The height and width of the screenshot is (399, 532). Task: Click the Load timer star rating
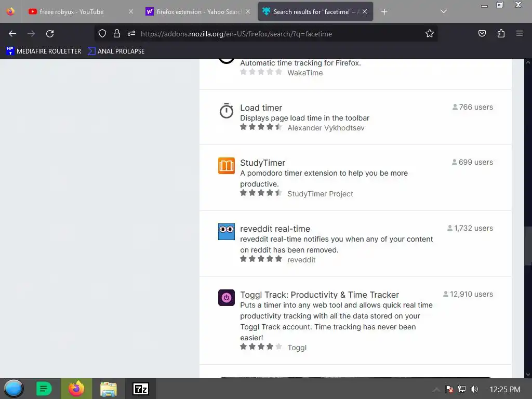(x=261, y=127)
